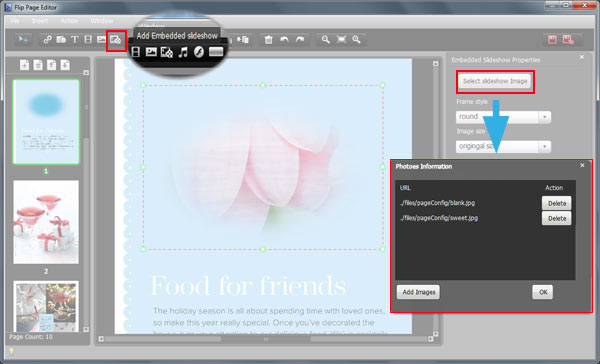This screenshot has height=364, width=600.
Task: Open the Window menu
Action: point(102,21)
